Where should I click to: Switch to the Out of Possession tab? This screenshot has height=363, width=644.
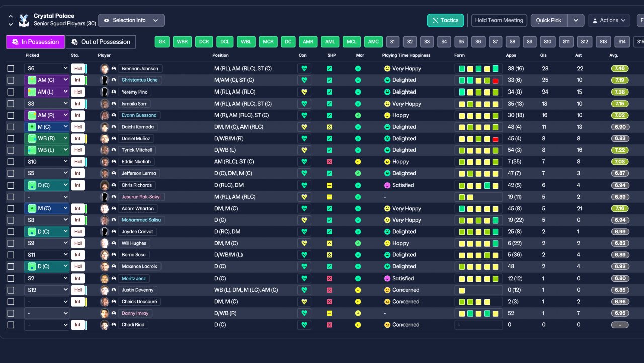[x=101, y=42]
